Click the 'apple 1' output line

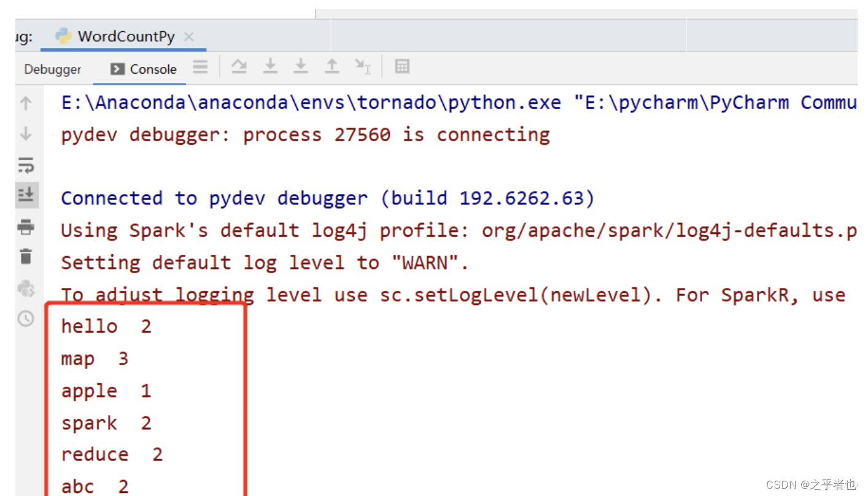point(106,390)
